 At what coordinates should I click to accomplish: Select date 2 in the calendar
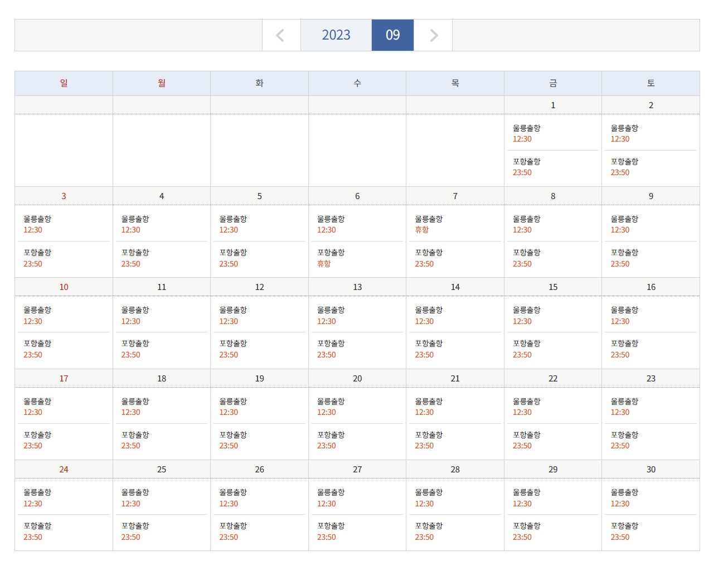pyautogui.click(x=651, y=105)
